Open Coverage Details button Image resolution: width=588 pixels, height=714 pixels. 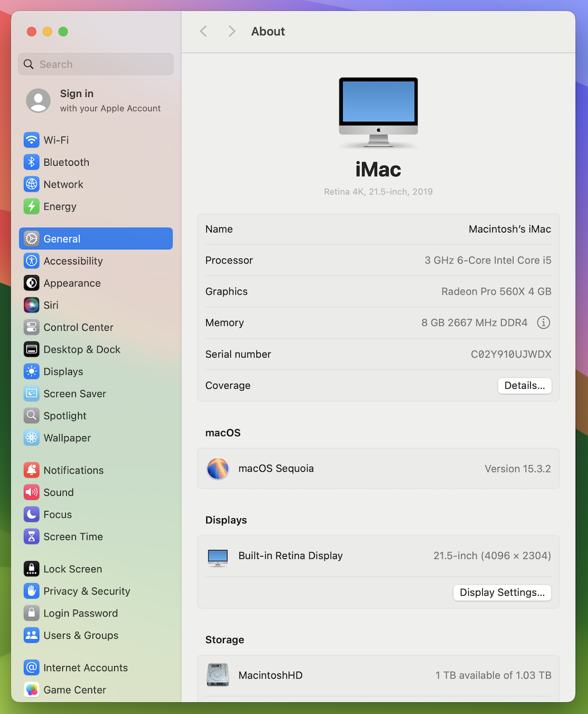524,385
